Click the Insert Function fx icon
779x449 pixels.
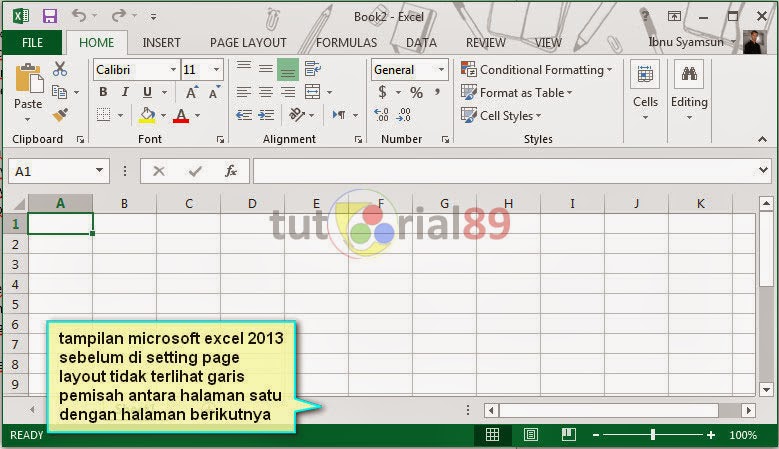click(231, 171)
